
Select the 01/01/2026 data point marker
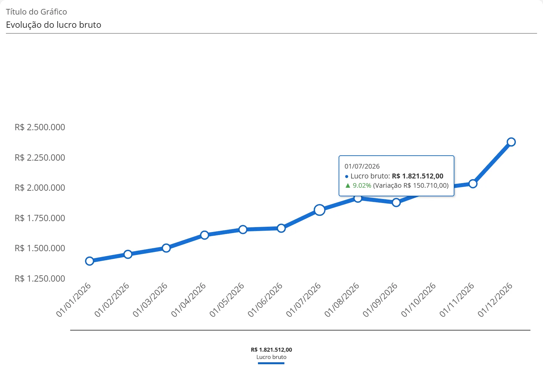90,261
